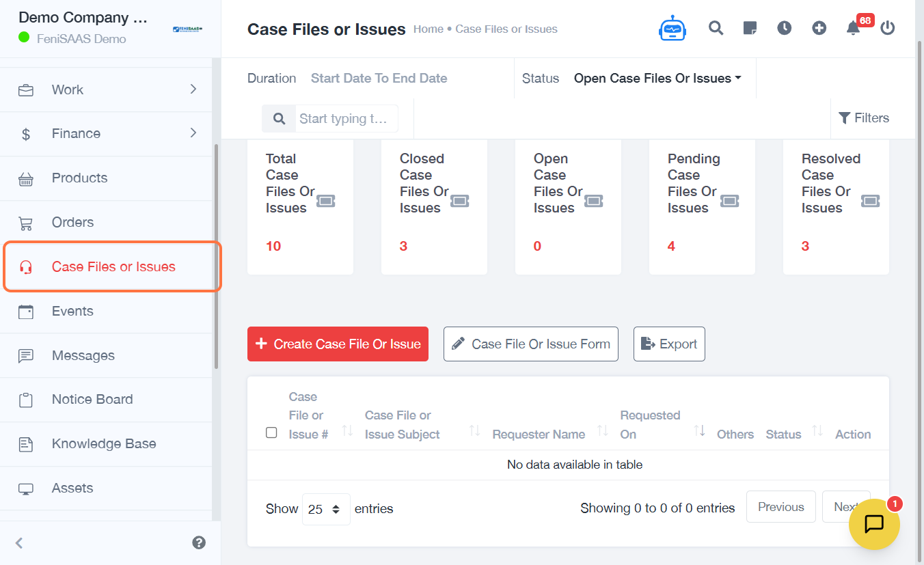Open Notice Board from sidebar
This screenshot has width=924, height=565.
(x=92, y=400)
